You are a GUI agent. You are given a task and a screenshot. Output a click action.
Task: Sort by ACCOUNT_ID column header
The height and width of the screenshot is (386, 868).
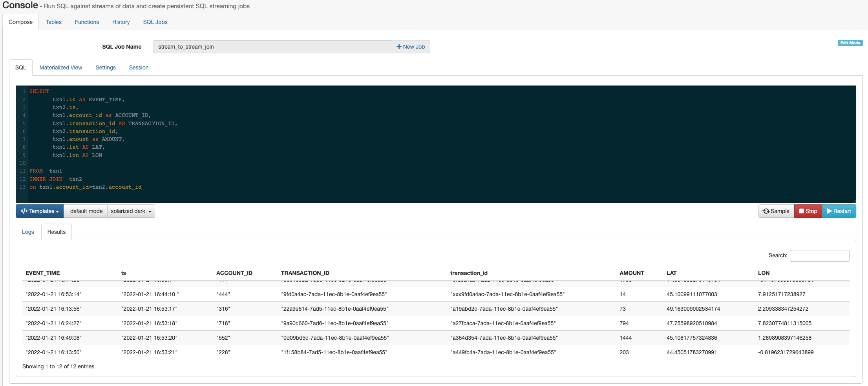(x=234, y=273)
